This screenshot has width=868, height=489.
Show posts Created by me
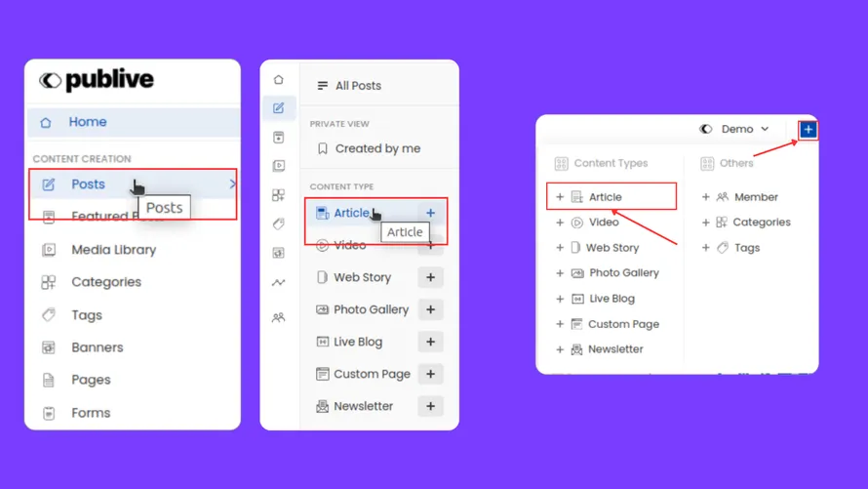[376, 148]
